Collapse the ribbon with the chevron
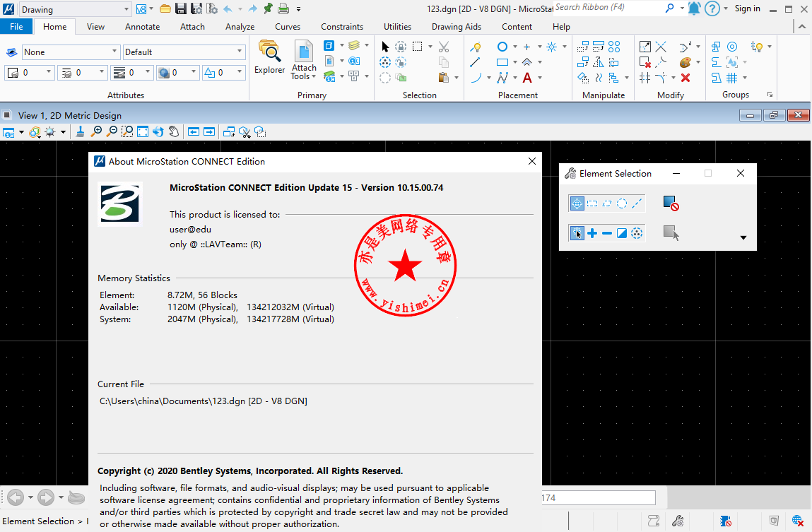The width and height of the screenshot is (812, 532). pyautogui.click(x=801, y=26)
